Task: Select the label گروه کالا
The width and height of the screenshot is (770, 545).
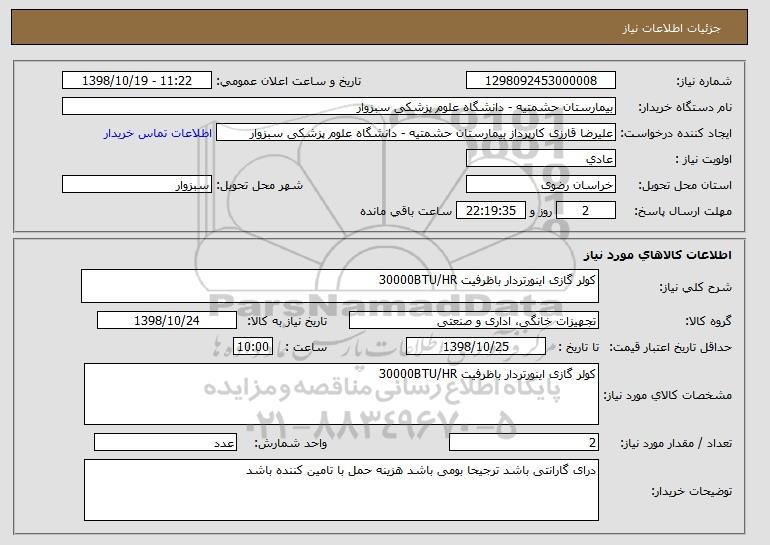Action: [x=709, y=321]
